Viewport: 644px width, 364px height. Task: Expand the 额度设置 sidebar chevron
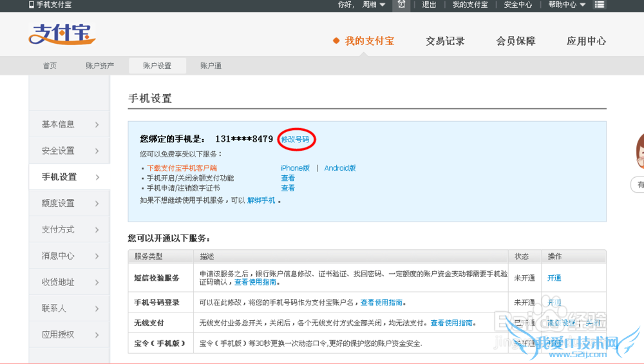[x=97, y=204]
